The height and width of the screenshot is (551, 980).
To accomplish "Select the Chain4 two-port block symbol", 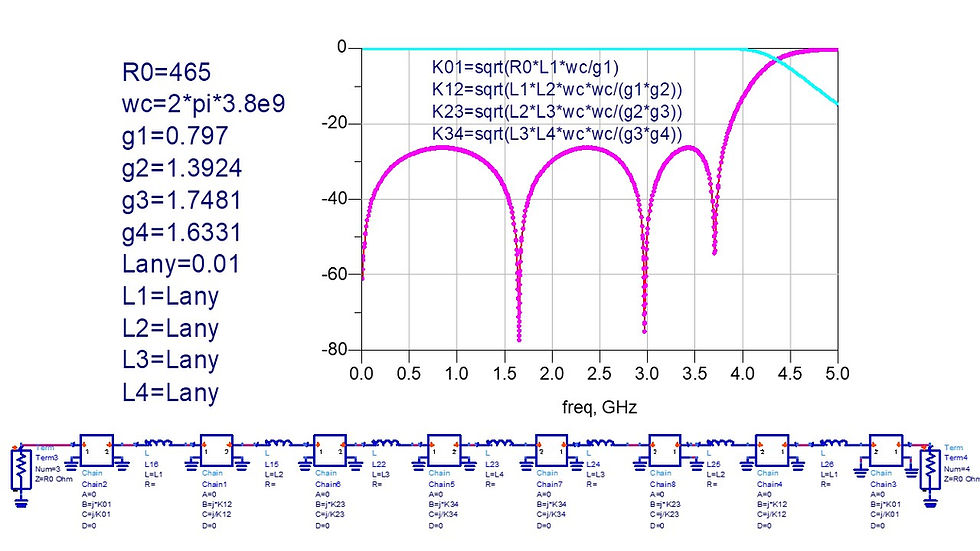I will click(772, 450).
